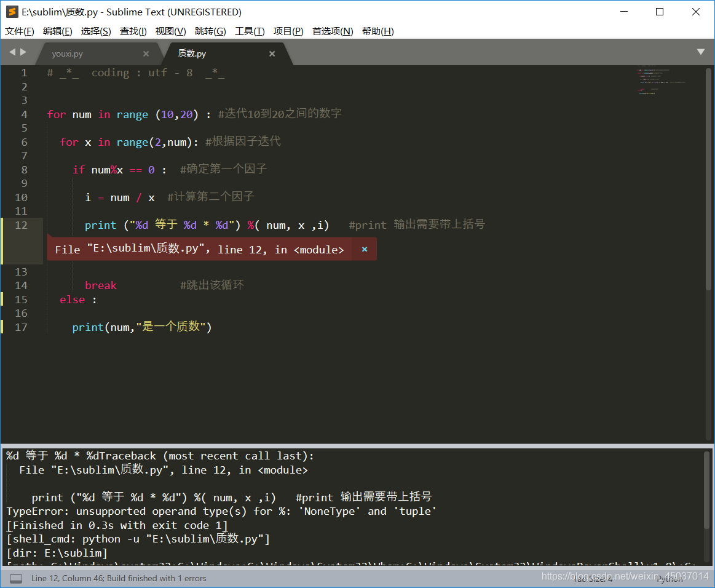Click the 'else' keyword on line 15
The width and height of the screenshot is (715, 588).
coord(73,300)
